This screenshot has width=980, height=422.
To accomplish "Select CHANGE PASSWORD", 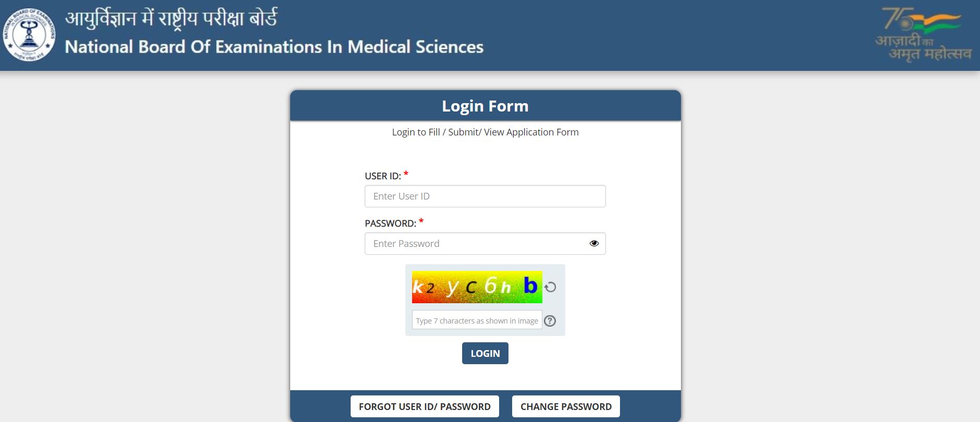I will (x=565, y=406).
